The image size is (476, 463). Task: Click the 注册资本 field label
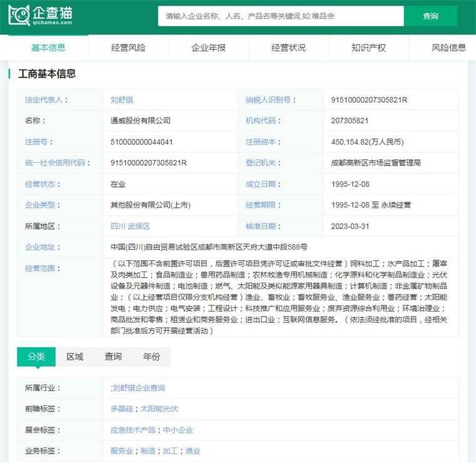(263, 142)
